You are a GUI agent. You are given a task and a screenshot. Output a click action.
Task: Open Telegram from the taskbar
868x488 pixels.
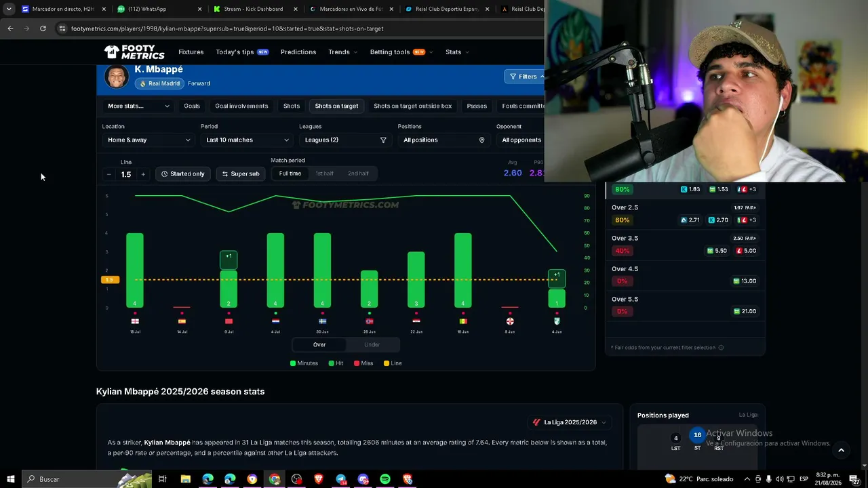click(341, 479)
